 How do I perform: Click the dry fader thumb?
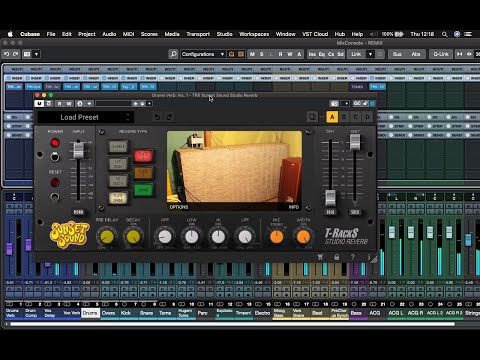click(x=330, y=198)
